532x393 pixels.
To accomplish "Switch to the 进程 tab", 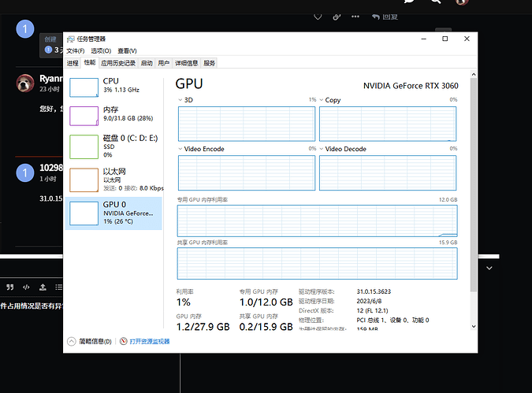I will click(73, 63).
